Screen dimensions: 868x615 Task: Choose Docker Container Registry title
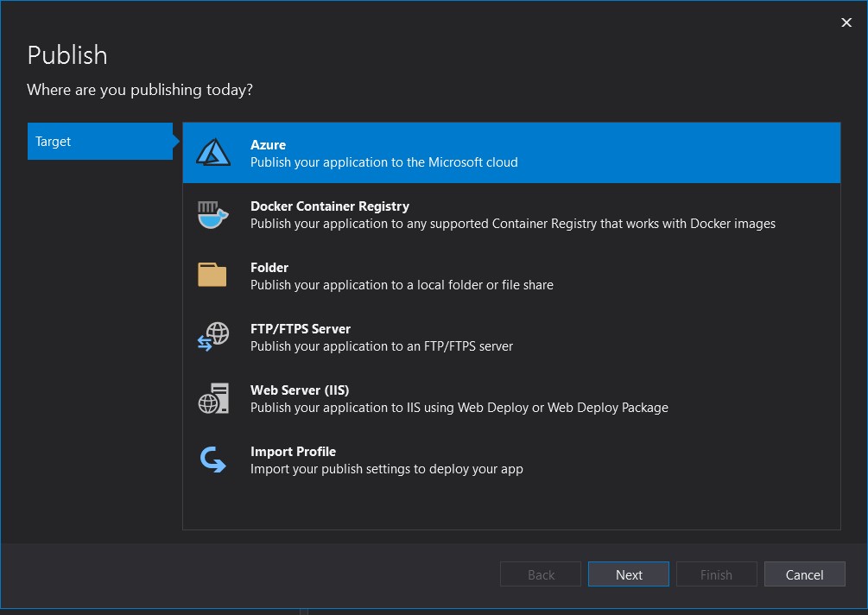click(330, 206)
